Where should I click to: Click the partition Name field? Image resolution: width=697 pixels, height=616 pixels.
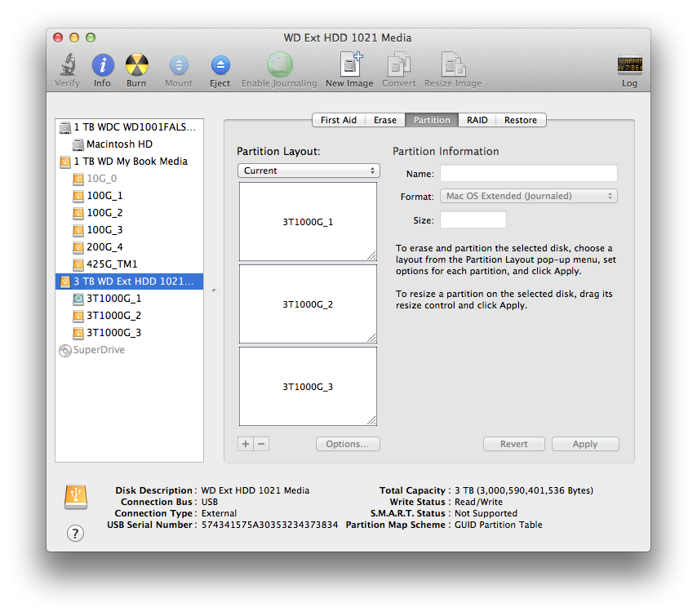pos(529,173)
